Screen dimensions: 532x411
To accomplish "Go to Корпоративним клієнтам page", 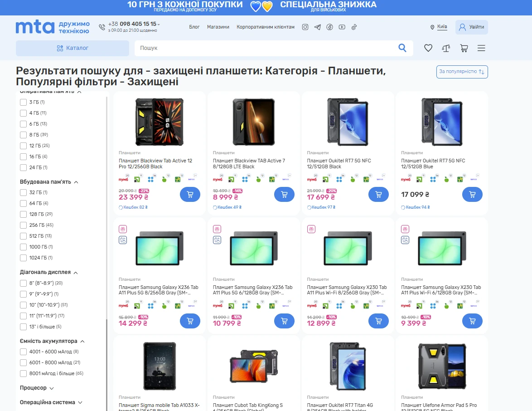I will [x=265, y=27].
